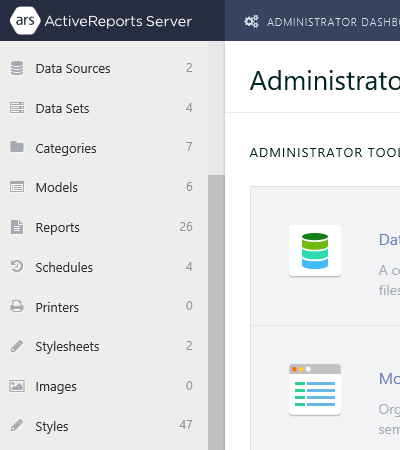Click the Schedules count 4

click(189, 267)
